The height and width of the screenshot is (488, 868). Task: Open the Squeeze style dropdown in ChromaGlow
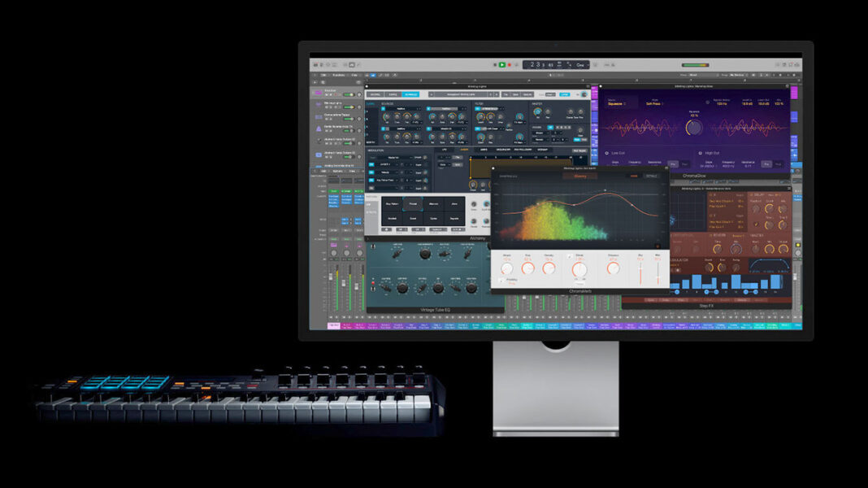[616, 103]
